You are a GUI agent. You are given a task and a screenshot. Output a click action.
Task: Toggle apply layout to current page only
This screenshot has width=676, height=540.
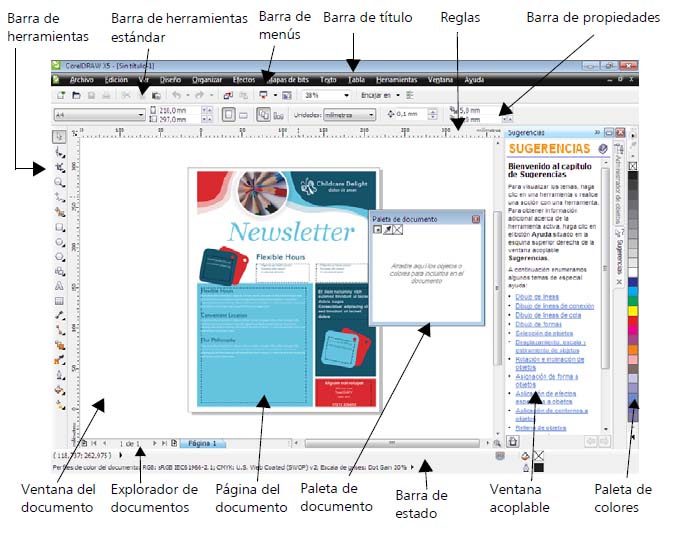coord(279,115)
